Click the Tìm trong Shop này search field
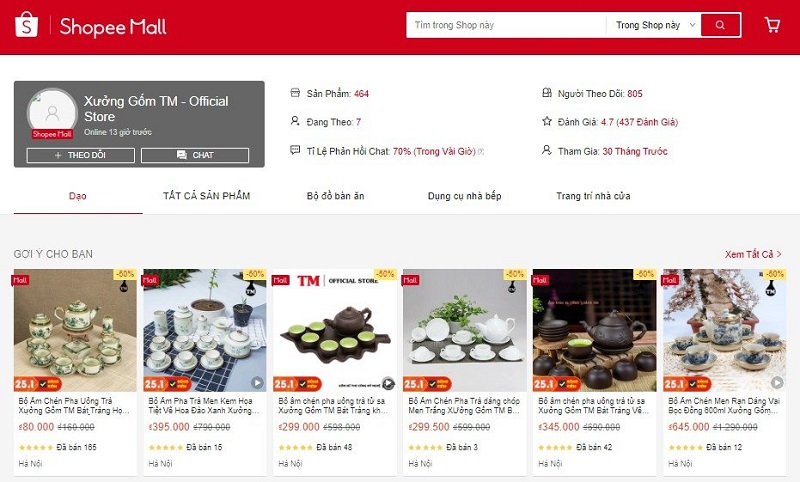This screenshot has height=482, width=800. [506, 25]
